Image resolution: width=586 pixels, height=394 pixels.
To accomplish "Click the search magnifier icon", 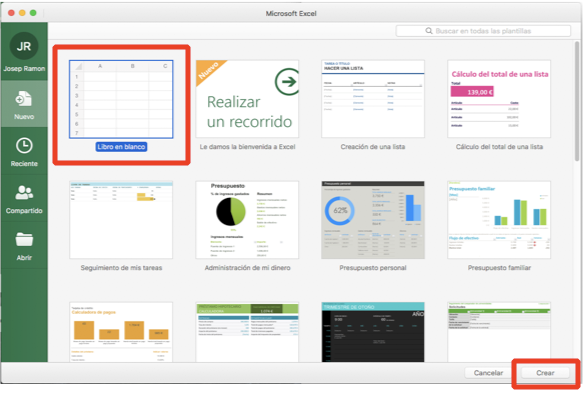I will 429,31.
